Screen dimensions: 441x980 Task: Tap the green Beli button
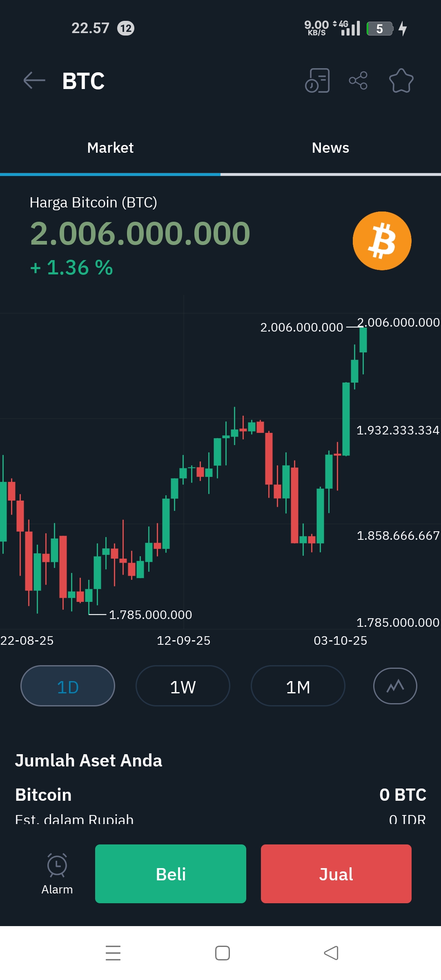pos(171,874)
